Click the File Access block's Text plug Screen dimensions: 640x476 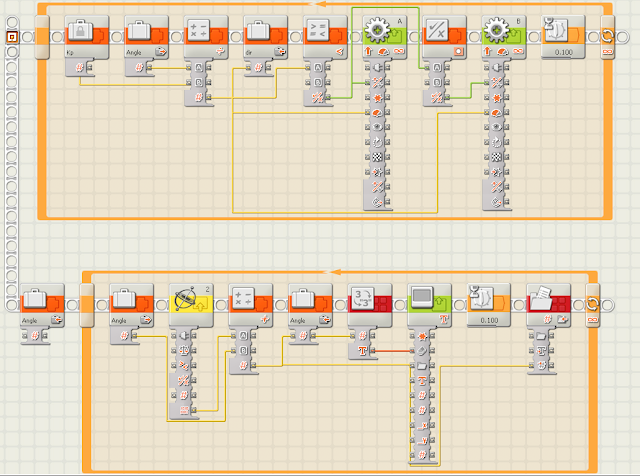point(541,350)
